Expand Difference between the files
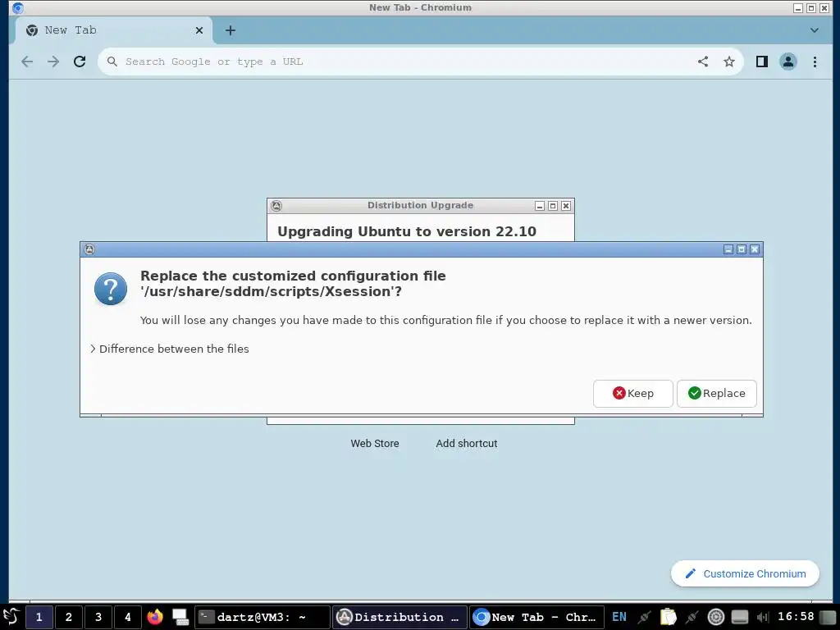This screenshot has width=840, height=630. [x=169, y=349]
